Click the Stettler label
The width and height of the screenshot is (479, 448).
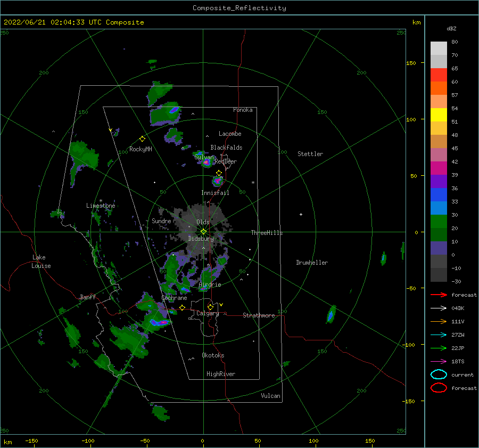(310, 154)
